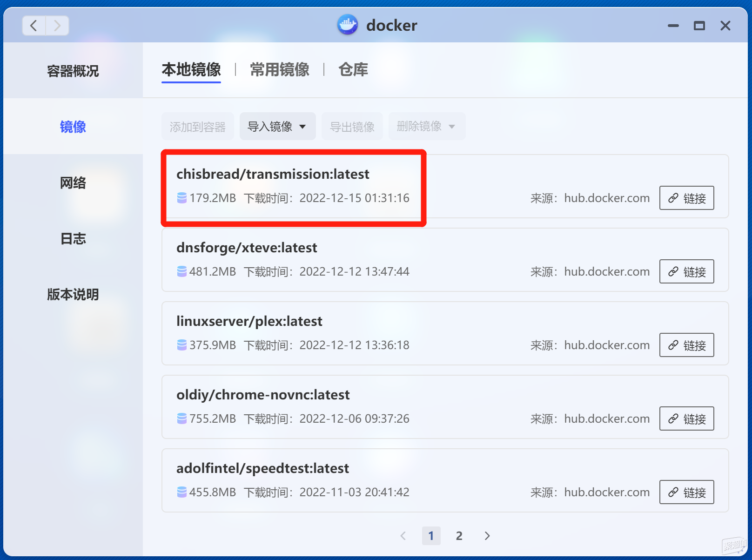Select the oldiy/chrome-novnc:latest image
Image resolution: width=752 pixels, height=560 pixels.
point(445,407)
